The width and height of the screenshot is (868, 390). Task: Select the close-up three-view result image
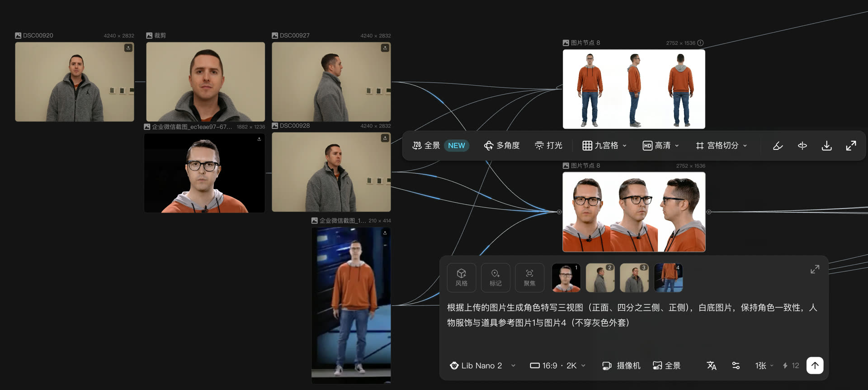(634, 212)
